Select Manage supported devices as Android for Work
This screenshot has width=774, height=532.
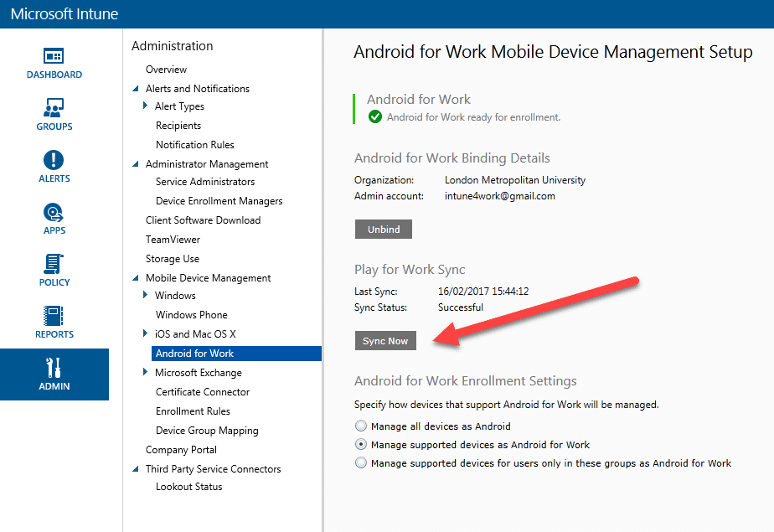tap(361, 444)
